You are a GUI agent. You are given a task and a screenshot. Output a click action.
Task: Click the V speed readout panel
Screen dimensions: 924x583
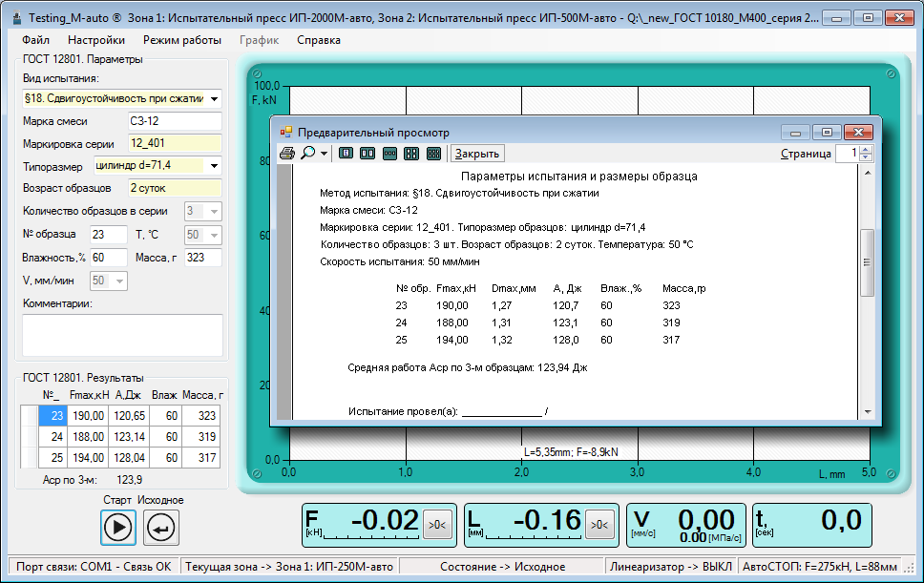[686, 526]
